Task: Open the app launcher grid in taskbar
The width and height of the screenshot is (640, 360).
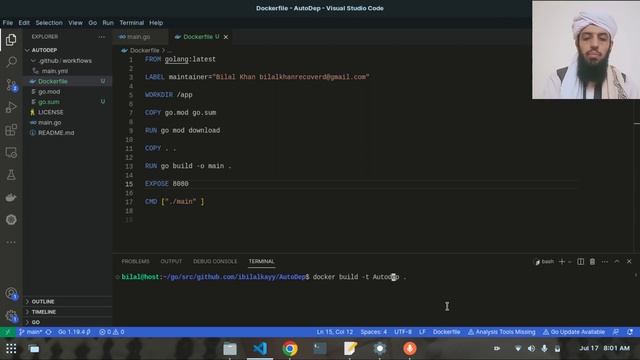Action: tap(11, 349)
